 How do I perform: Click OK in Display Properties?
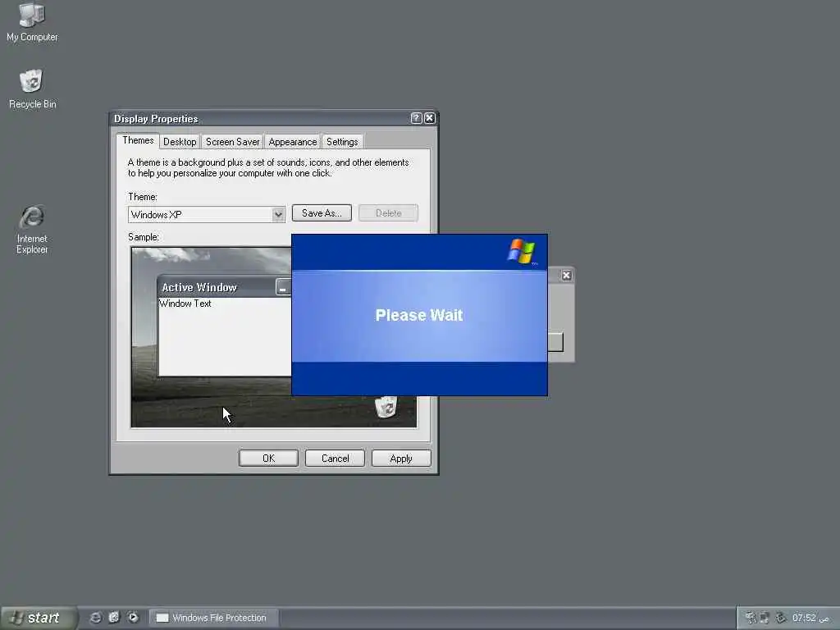point(268,459)
